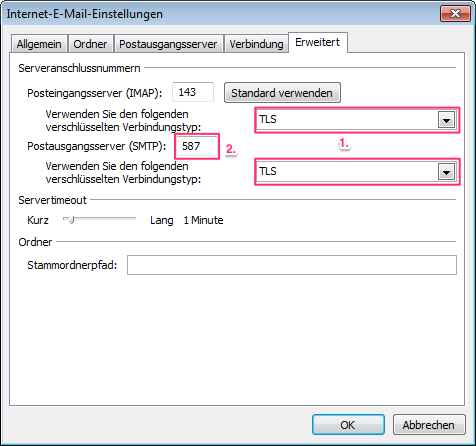Click the Stammordnerpfad label
The width and height of the screenshot is (476, 446).
tap(72, 265)
